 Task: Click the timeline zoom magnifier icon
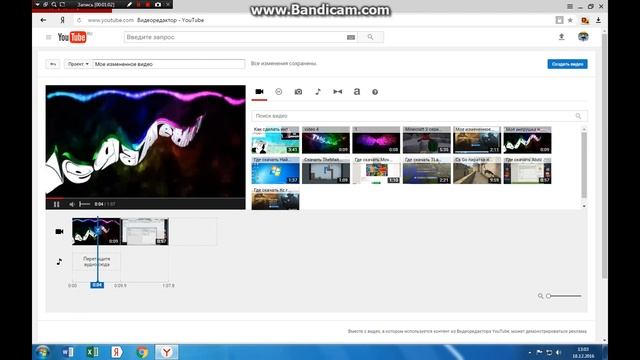pyautogui.click(x=540, y=296)
